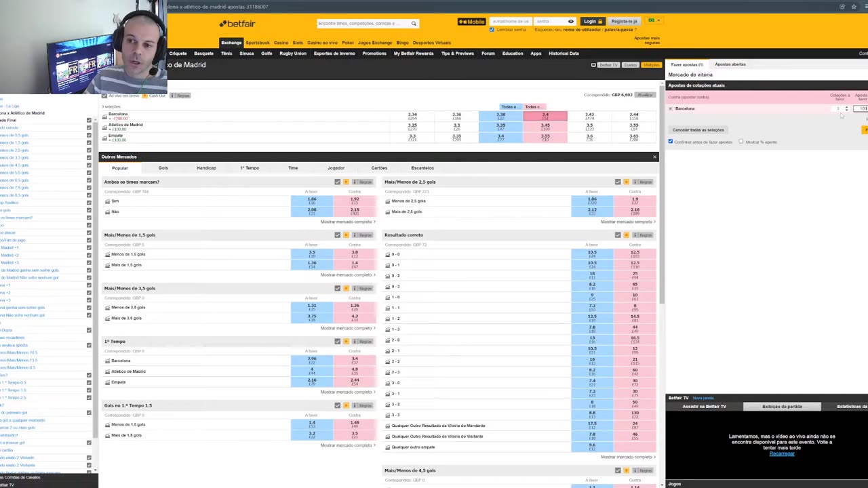Open chart icon beside Menos de 1,5 gols
Image resolution: width=868 pixels, height=488 pixels.
pos(107,254)
